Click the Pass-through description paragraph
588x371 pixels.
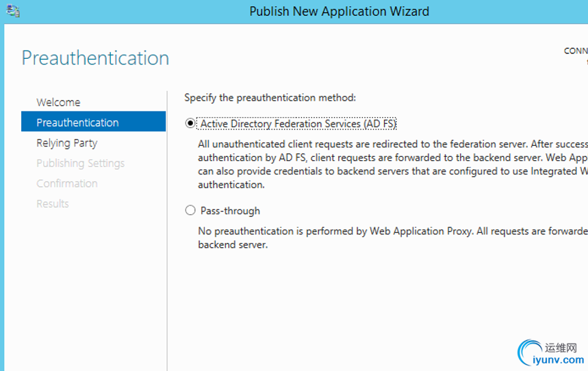pyautogui.click(x=393, y=238)
